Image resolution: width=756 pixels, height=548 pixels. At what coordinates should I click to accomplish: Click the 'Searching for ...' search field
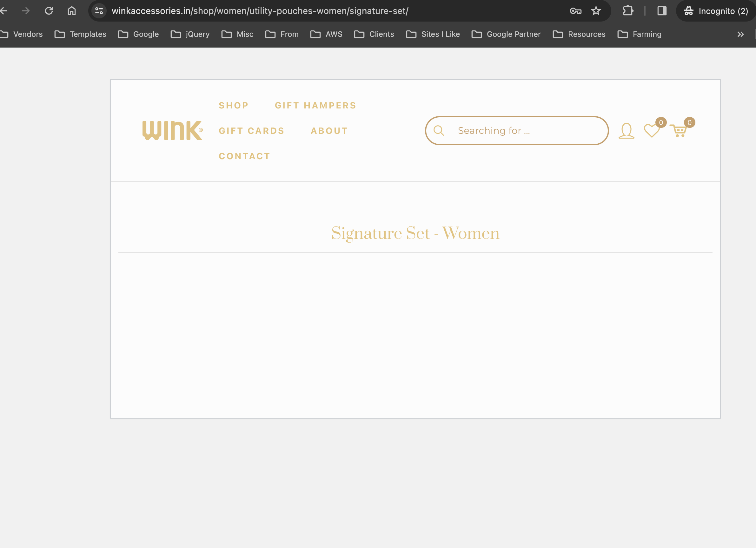(517, 131)
